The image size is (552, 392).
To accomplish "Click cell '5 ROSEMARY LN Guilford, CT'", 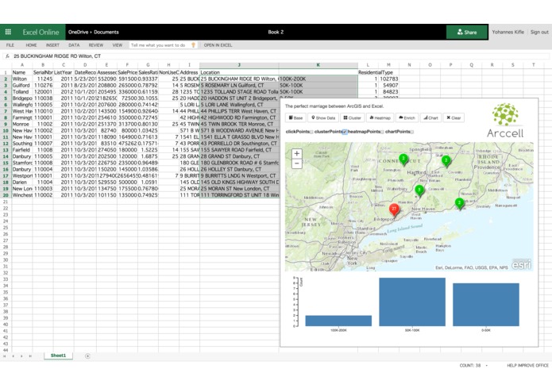I will [x=239, y=85].
